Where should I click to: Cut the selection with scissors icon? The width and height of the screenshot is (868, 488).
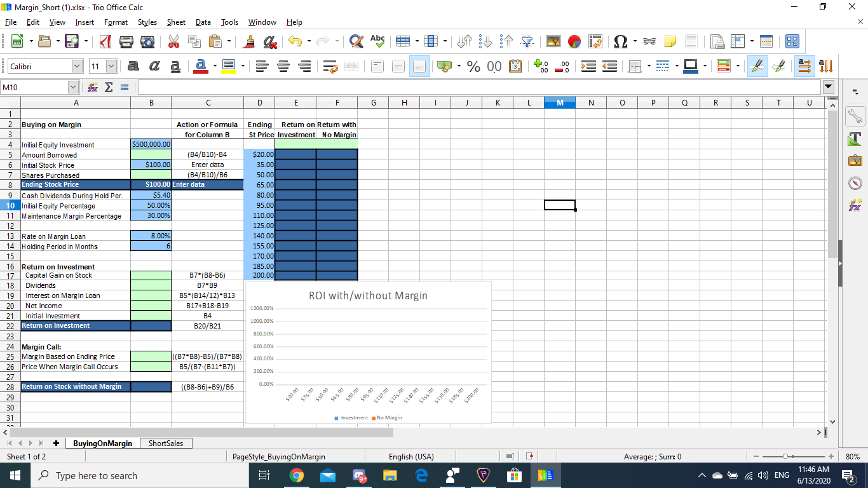tap(174, 41)
